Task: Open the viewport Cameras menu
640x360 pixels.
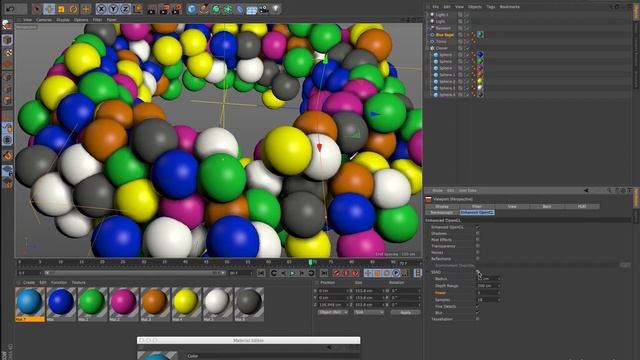Action: tap(44, 20)
